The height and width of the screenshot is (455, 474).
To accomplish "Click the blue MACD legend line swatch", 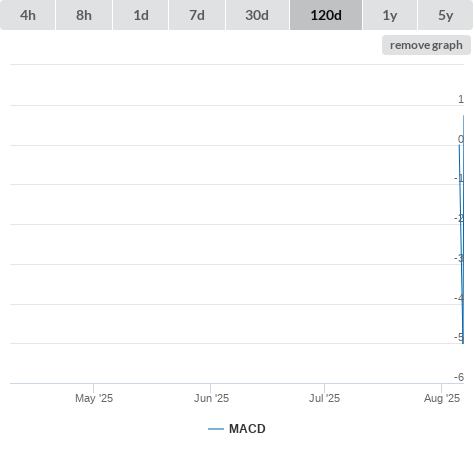I will (x=216, y=429).
